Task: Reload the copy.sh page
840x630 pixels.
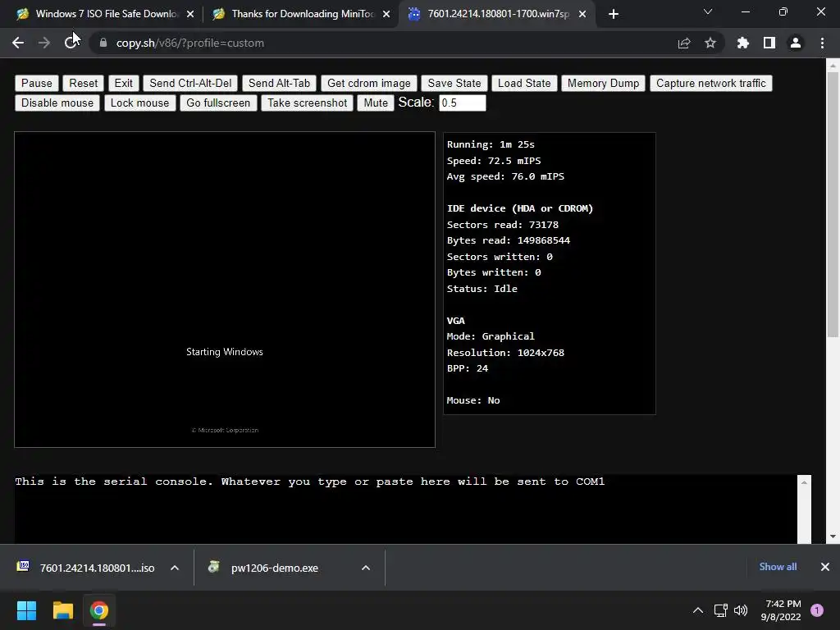Action: click(71, 43)
